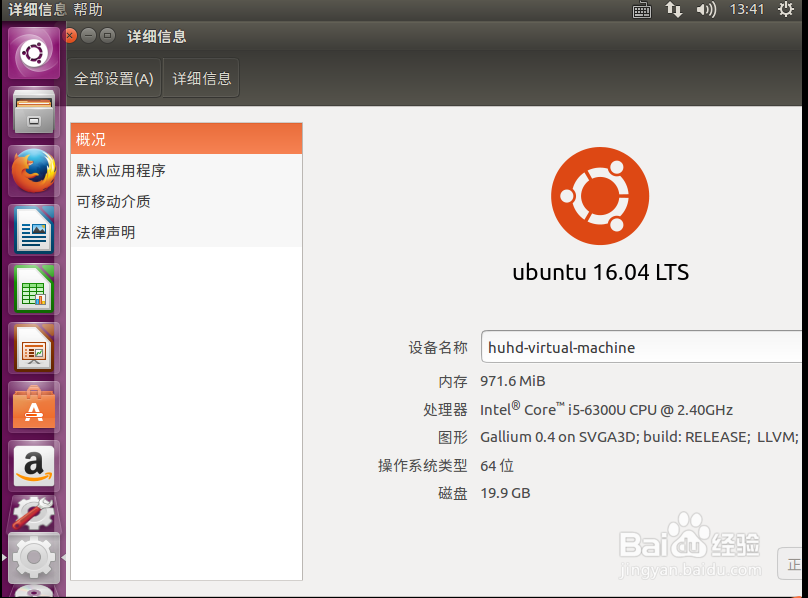Click the processor value Intel Core i5-6300U
808x598 pixels.
[x=607, y=409]
